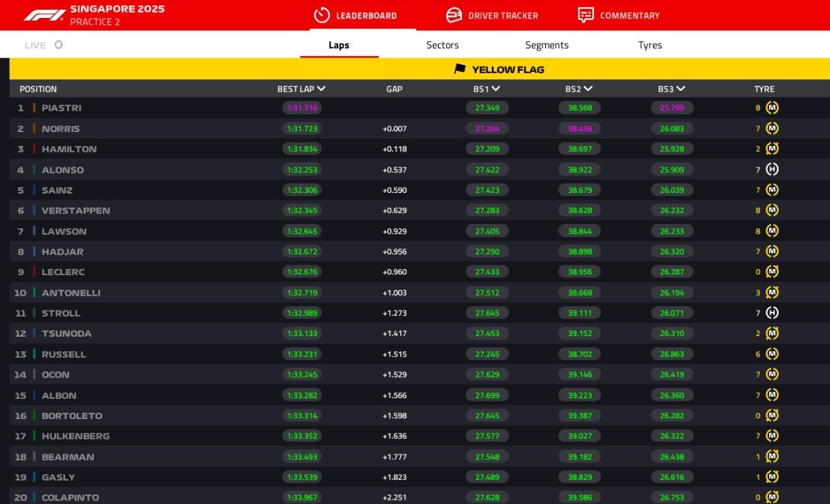This screenshot has width=830, height=504.
Task: Open the BS1 sort dropdown arrow
Action: coord(496,88)
